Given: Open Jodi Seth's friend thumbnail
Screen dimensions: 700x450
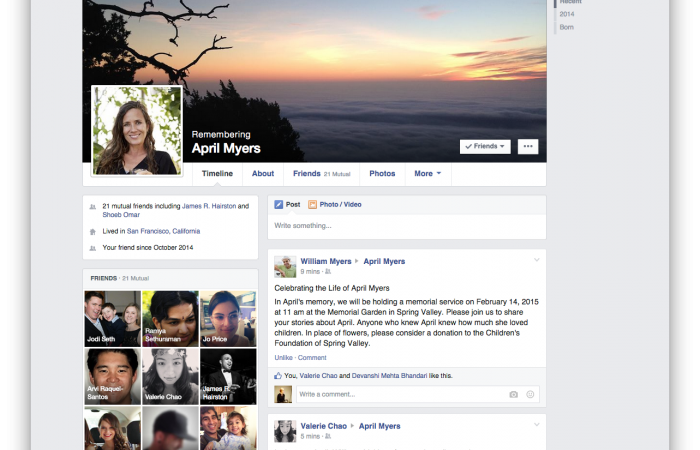Looking at the screenshot, I should click(112, 318).
